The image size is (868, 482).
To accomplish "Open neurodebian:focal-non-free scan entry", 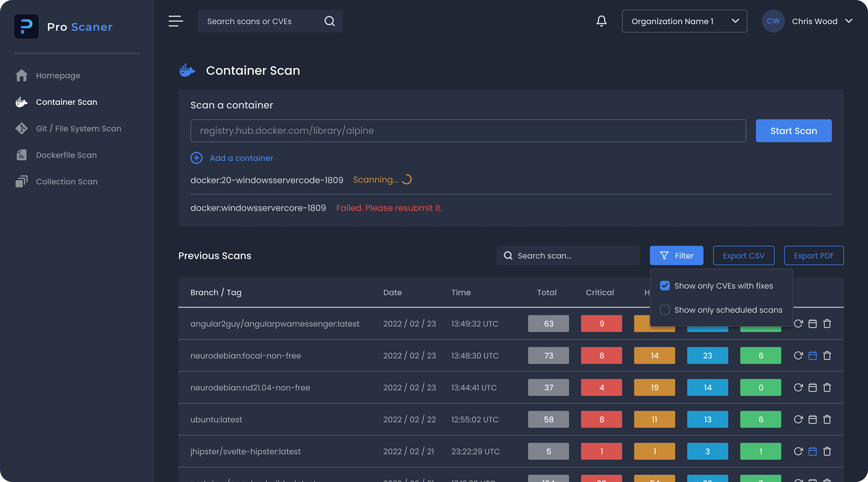I will tap(245, 355).
